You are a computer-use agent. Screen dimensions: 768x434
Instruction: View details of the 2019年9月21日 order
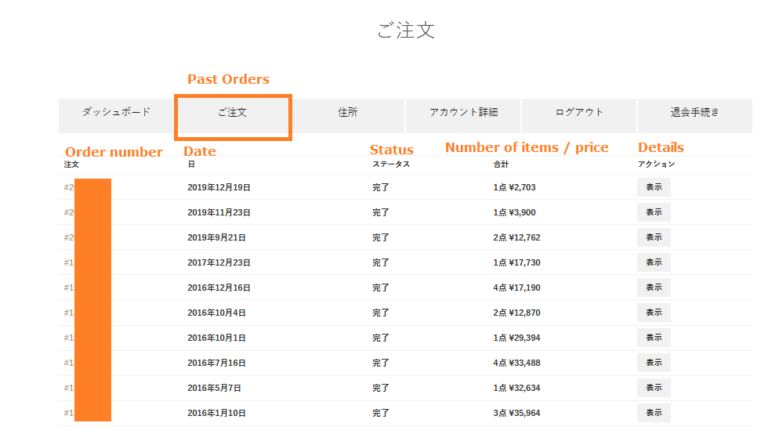pyautogui.click(x=653, y=237)
